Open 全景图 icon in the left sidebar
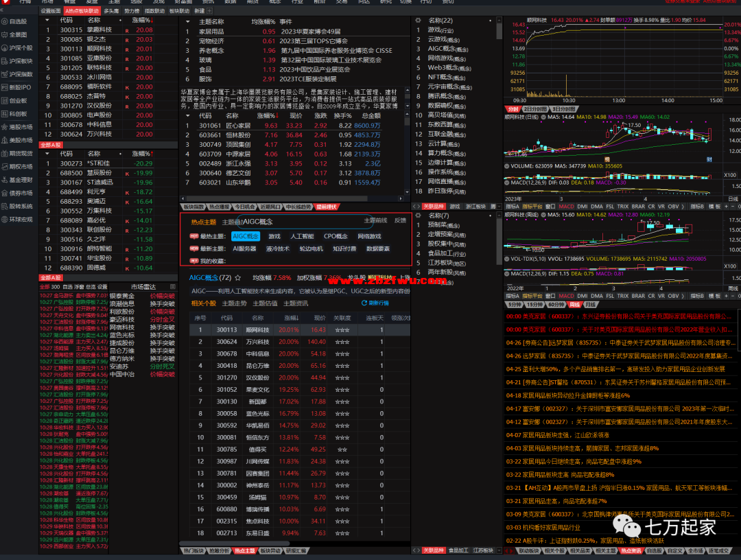Viewport: 741px width, 560px height. [x=5, y=34]
